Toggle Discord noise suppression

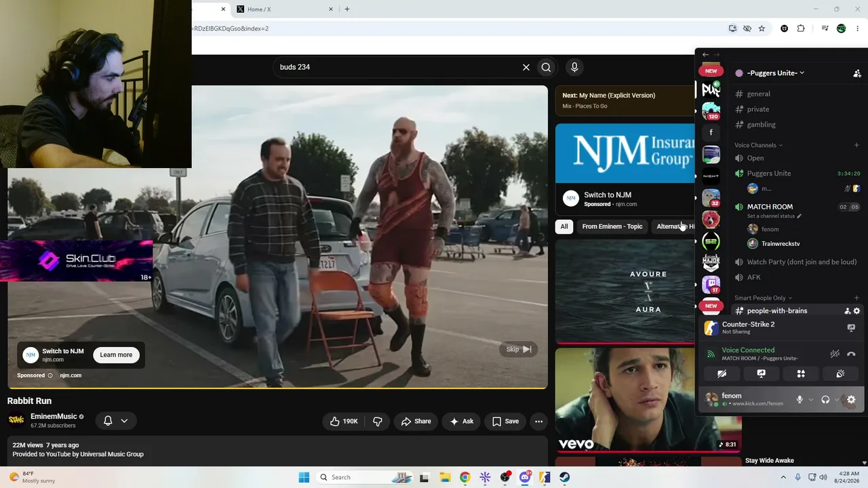point(835,354)
